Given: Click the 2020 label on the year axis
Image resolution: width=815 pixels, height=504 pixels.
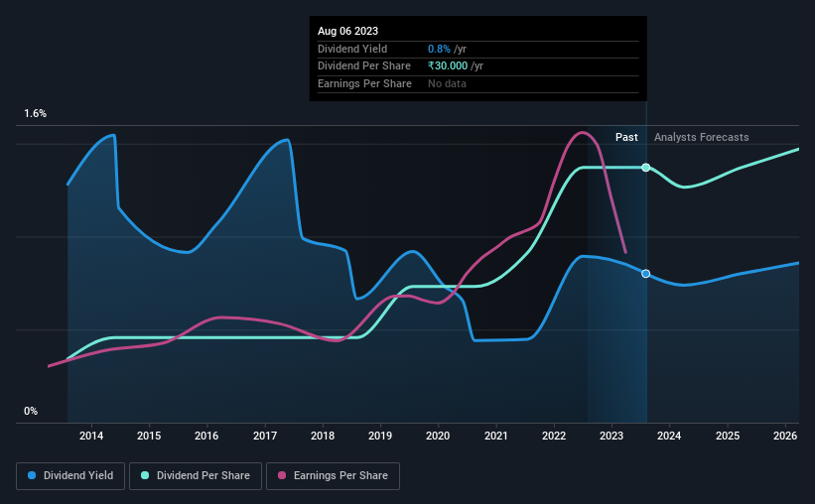Looking at the screenshot, I should pyautogui.click(x=438, y=436).
